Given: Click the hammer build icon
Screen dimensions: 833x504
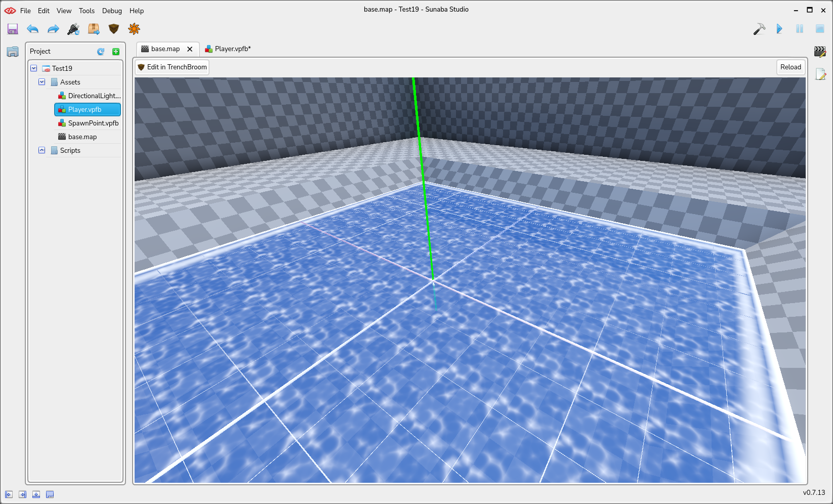Looking at the screenshot, I should [x=759, y=29].
